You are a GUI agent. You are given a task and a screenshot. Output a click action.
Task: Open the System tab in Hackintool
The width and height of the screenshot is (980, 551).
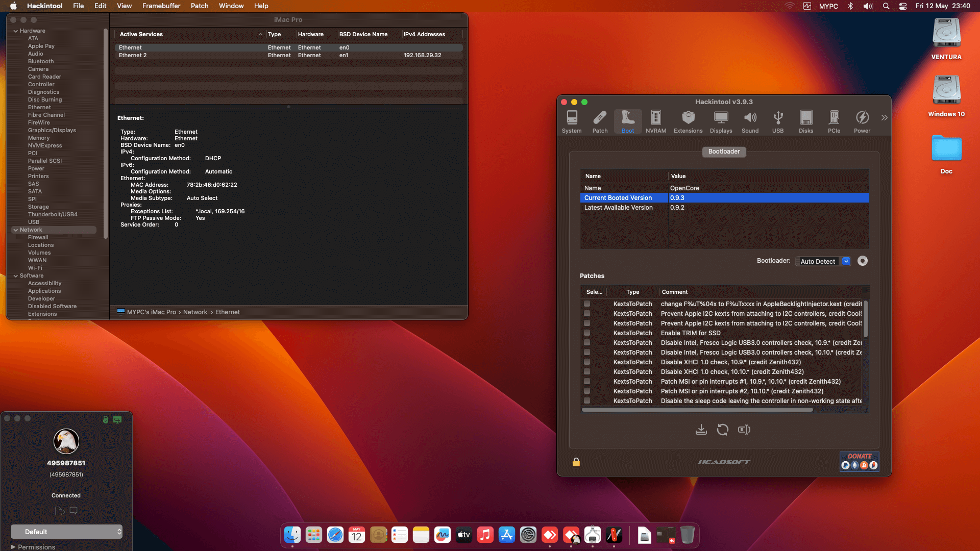pos(572,122)
